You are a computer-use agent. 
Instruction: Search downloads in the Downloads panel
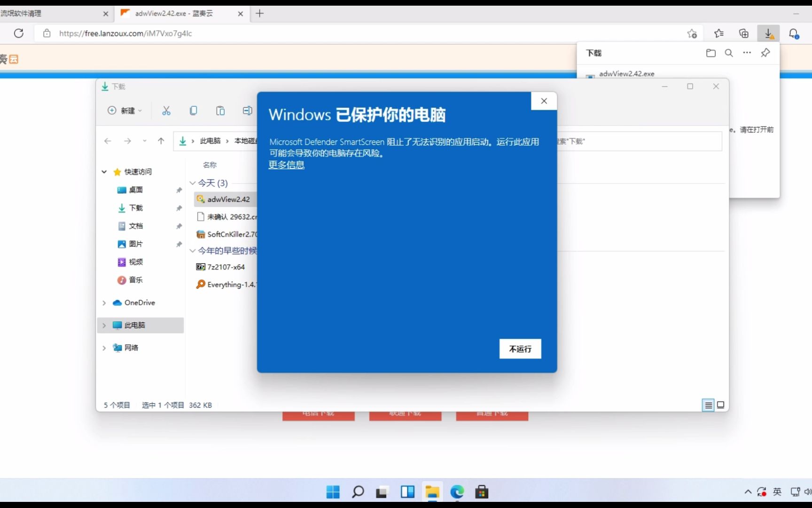click(x=729, y=53)
